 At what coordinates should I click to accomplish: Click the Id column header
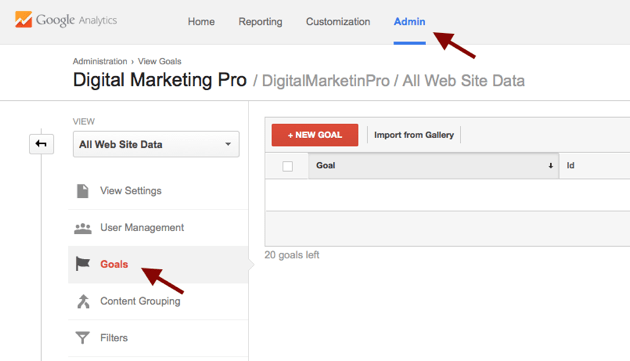pos(571,166)
